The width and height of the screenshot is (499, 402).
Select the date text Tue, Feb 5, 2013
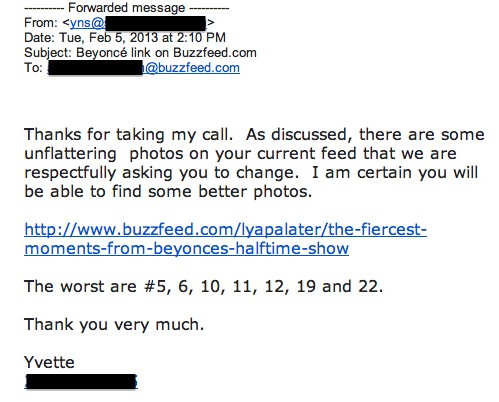(x=109, y=38)
